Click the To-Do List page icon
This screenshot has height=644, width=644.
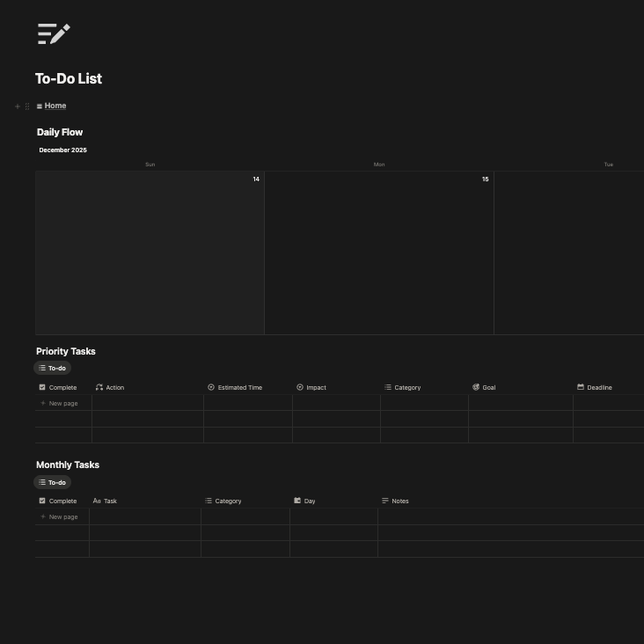click(x=54, y=34)
